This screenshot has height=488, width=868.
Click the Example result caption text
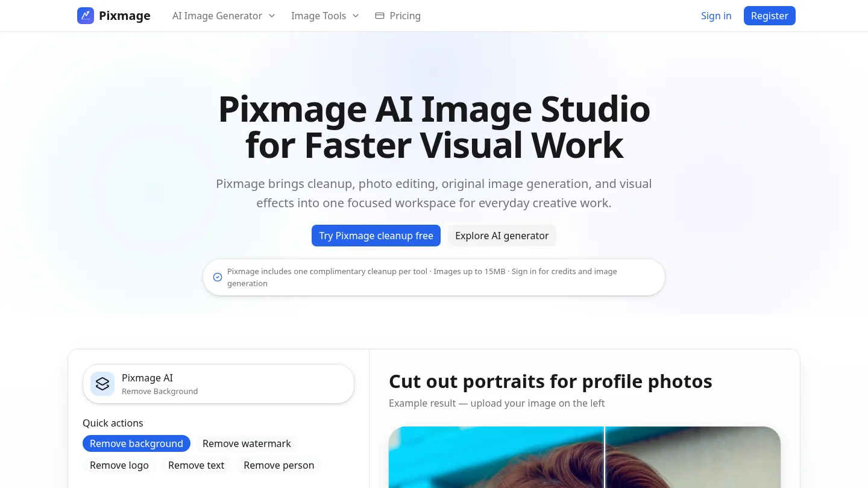coord(497,403)
